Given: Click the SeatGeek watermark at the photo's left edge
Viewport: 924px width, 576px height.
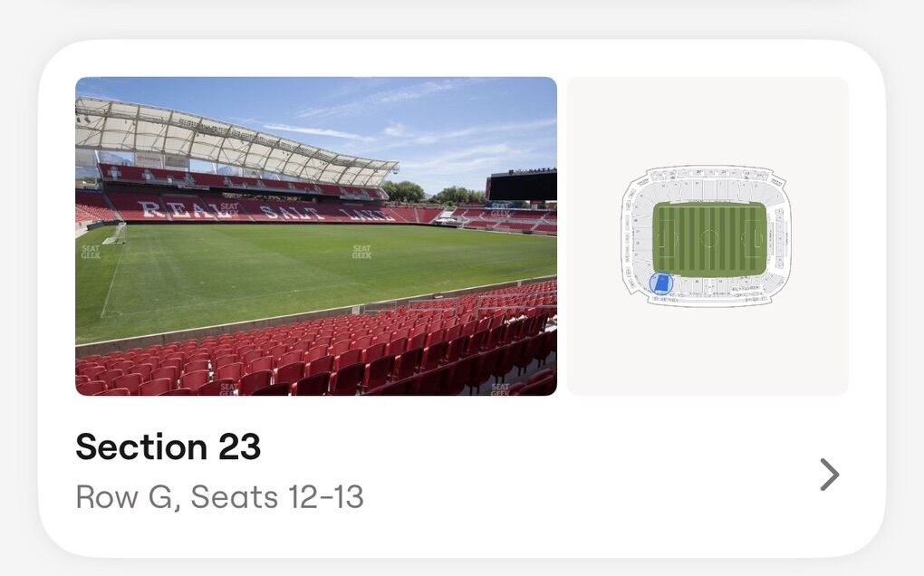Looking at the screenshot, I should pos(91,252).
